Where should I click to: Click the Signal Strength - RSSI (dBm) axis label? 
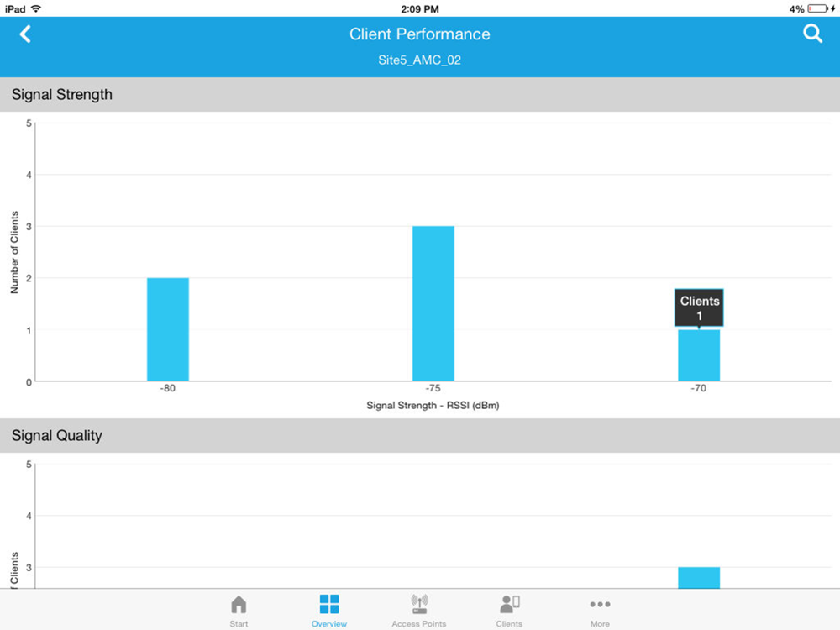point(433,406)
